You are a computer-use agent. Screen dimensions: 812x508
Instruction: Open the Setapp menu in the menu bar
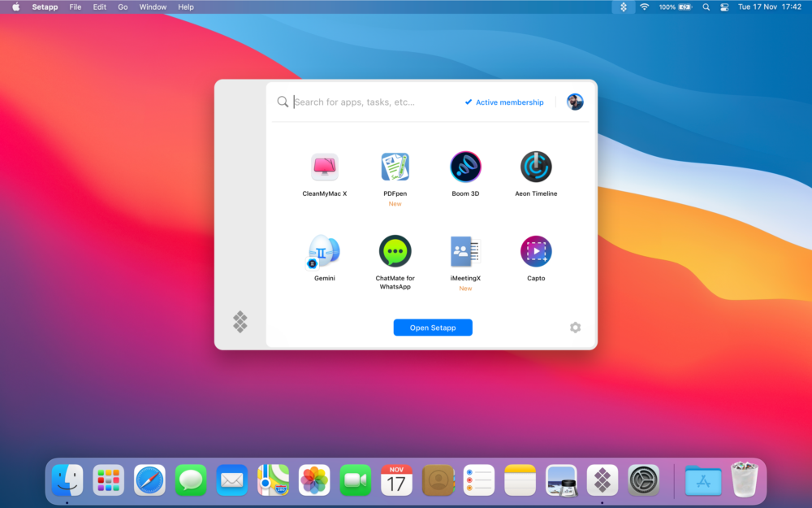[45, 7]
